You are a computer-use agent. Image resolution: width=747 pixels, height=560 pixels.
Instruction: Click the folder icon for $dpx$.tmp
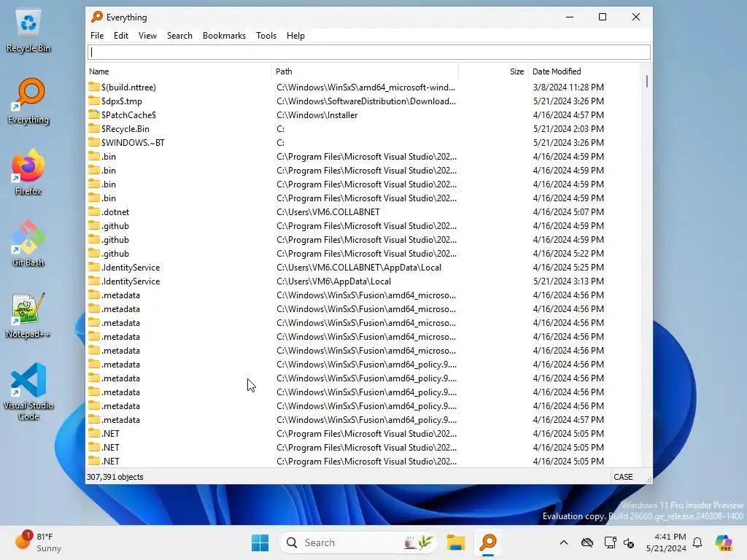[94, 101]
